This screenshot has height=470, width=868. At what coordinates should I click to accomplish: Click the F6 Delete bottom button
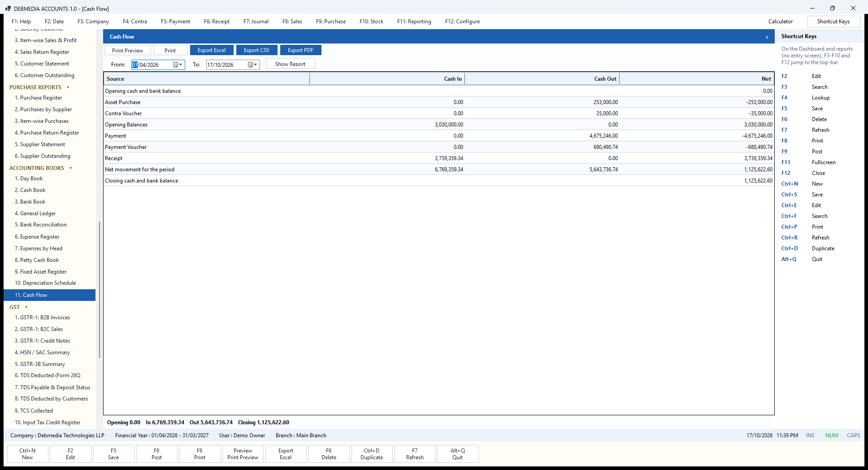coord(329,454)
